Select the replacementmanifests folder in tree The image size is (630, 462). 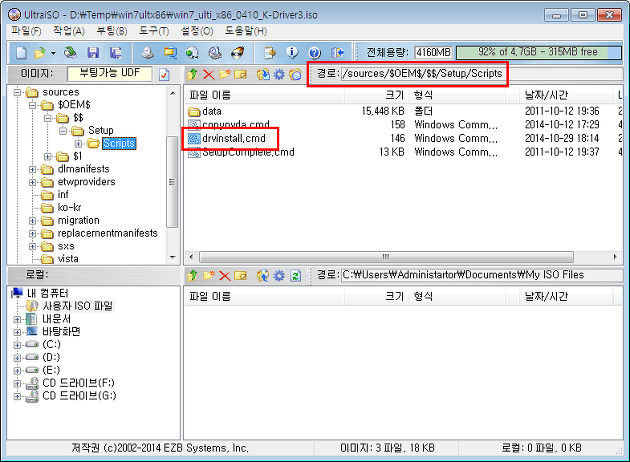coord(107,233)
